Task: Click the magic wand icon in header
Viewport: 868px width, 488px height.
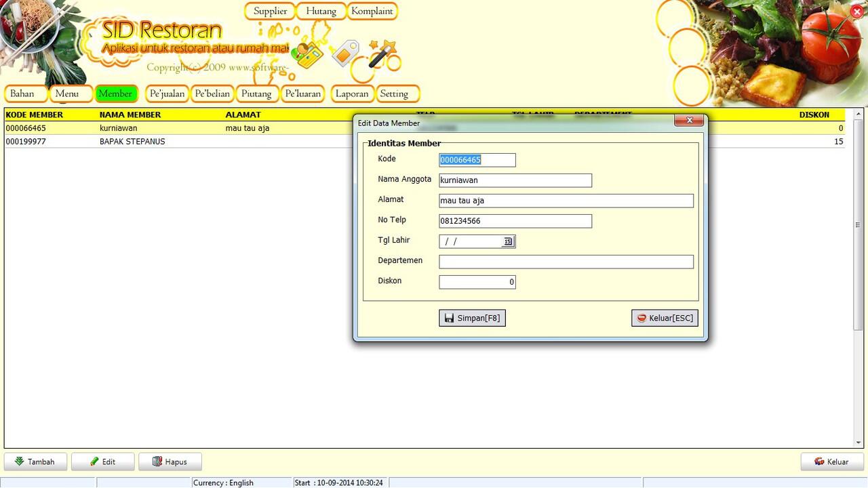Action: click(x=382, y=54)
